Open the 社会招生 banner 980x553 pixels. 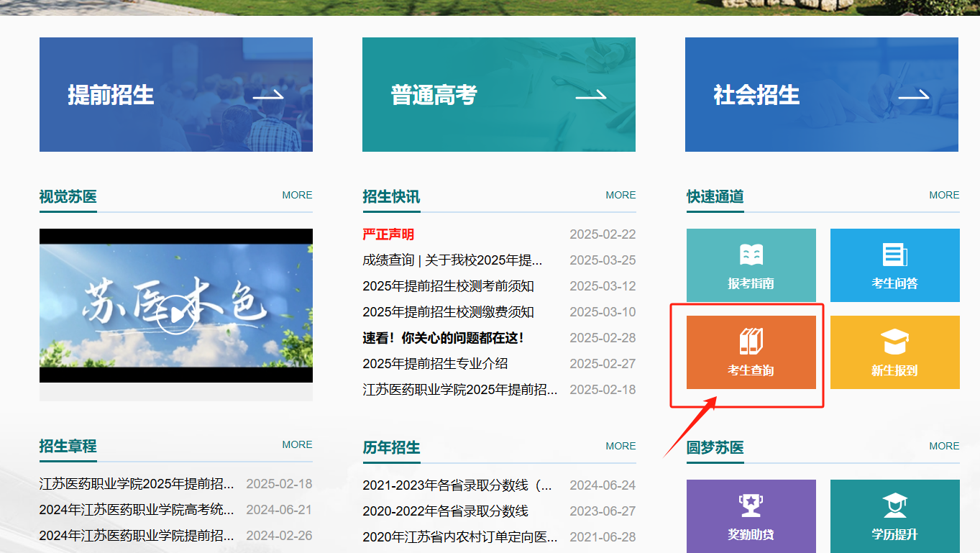click(821, 95)
